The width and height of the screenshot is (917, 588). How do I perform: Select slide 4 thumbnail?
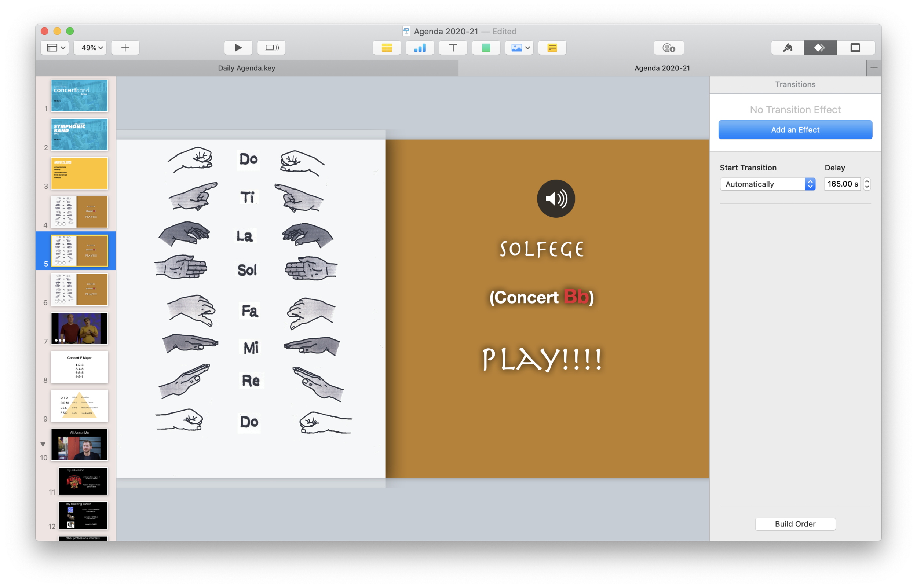(80, 212)
